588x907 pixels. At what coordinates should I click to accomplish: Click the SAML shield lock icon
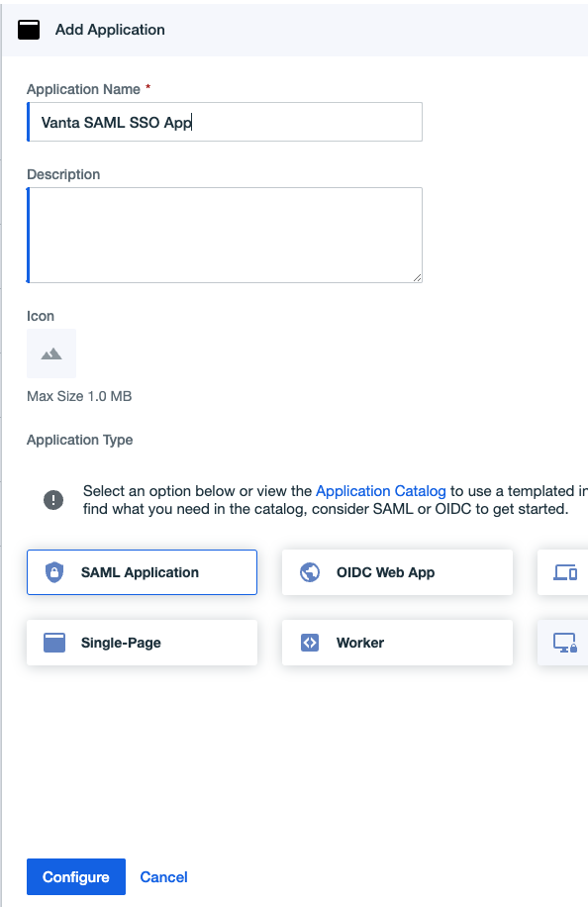(x=54, y=572)
